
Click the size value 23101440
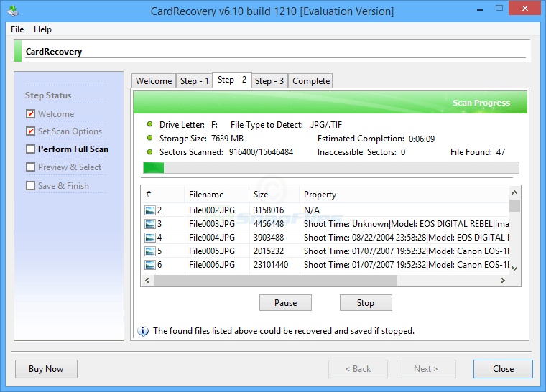[271, 265]
